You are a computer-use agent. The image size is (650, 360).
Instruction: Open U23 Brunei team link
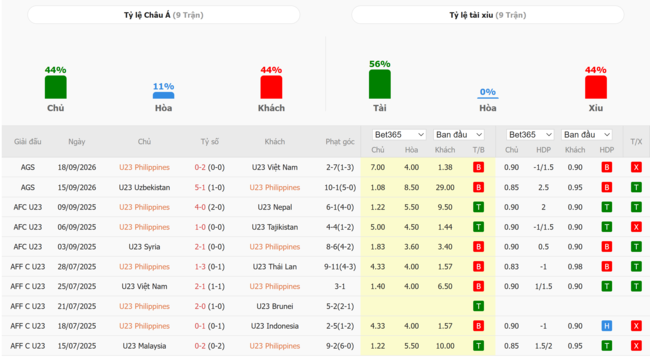tap(275, 306)
